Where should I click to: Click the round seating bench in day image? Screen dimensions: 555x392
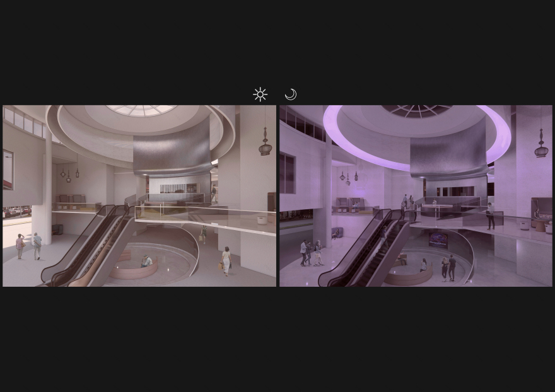point(134,270)
